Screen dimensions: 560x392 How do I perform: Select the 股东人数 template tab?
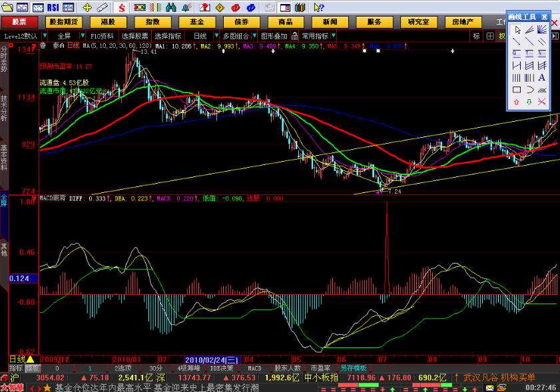click(x=288, y=368)
